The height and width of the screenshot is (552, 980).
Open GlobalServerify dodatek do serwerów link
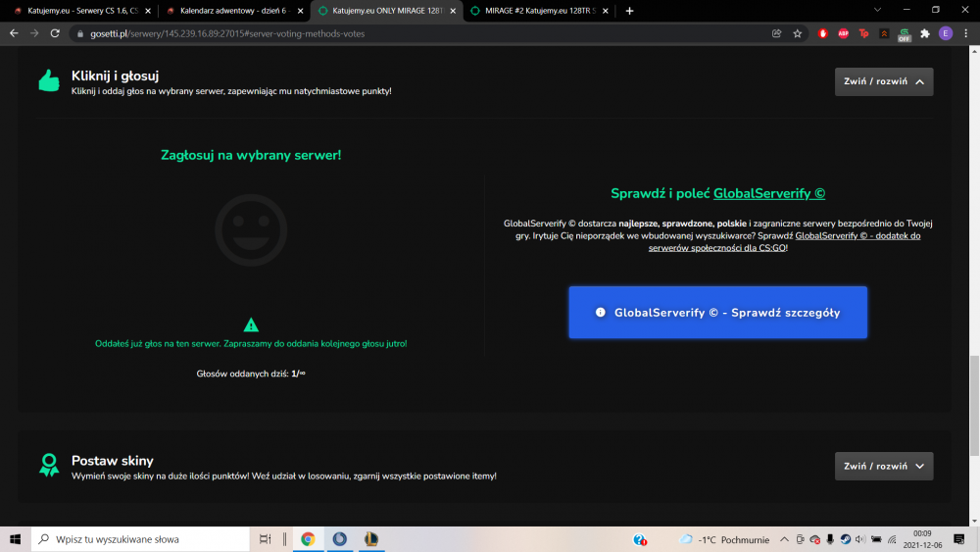point(784,242)
